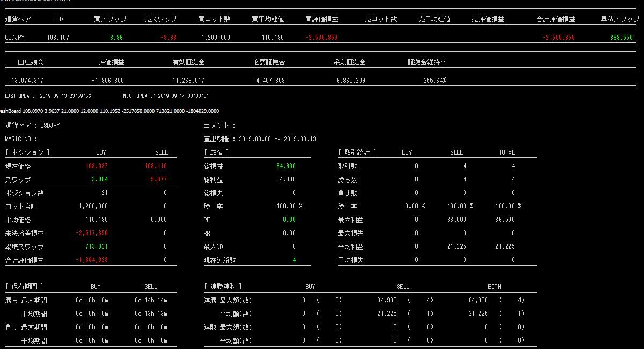Click the [ 取引統計 ] section header
Viewport: 644px width, 349px height.
coord(357,152)
